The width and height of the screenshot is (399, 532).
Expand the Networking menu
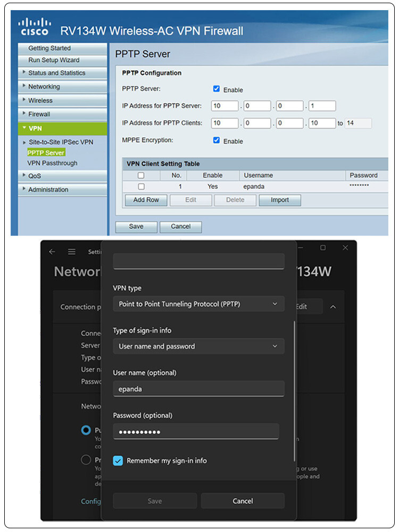tap(62, 87)
